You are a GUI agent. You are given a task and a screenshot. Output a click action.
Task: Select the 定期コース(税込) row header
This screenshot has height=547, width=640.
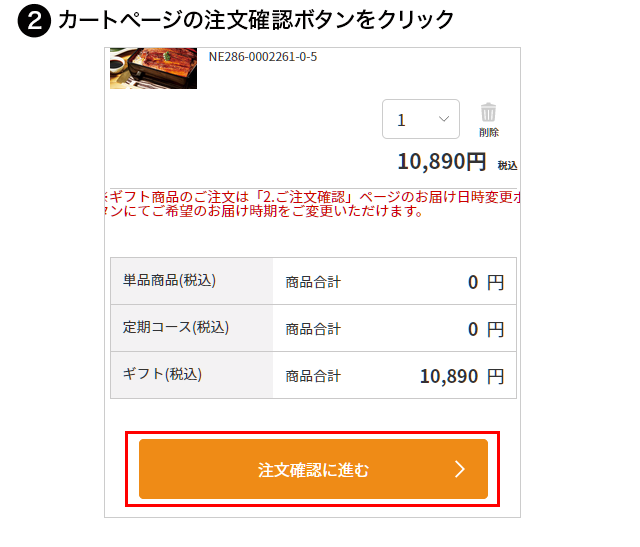pyautogui.click(x=176, y=328)
